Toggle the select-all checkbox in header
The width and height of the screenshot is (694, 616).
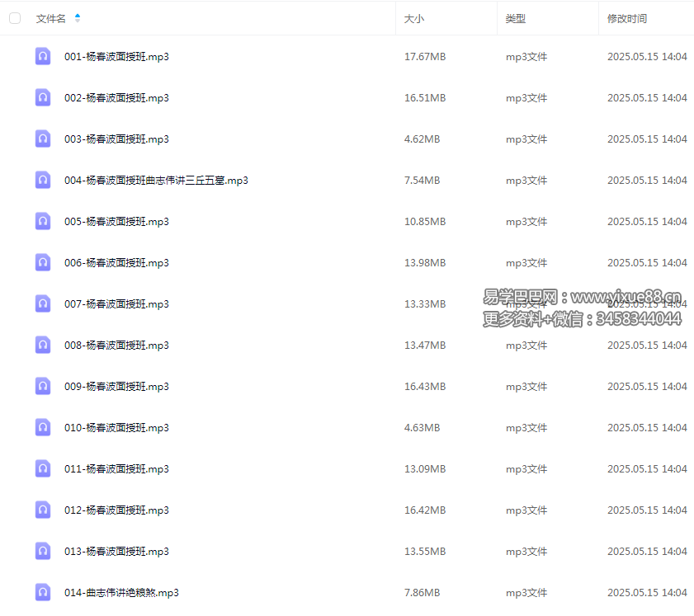tap(15, 18)
